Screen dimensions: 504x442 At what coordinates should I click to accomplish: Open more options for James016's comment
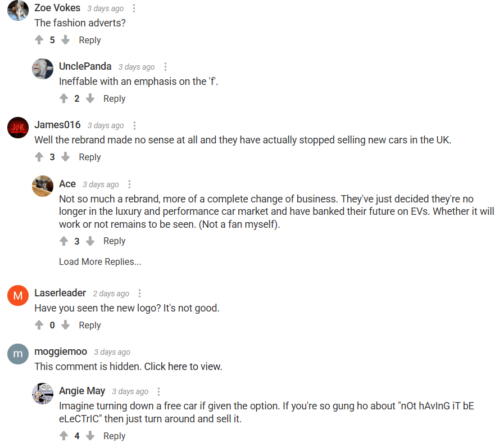tap(134, 125)
